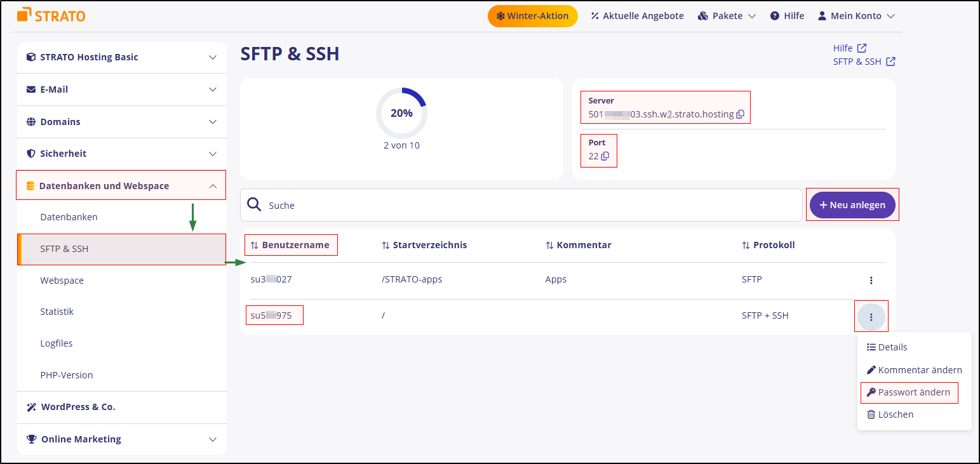Copy the server hostname
The width and height of the screenshot is (980, 464).
pos(740,115)
